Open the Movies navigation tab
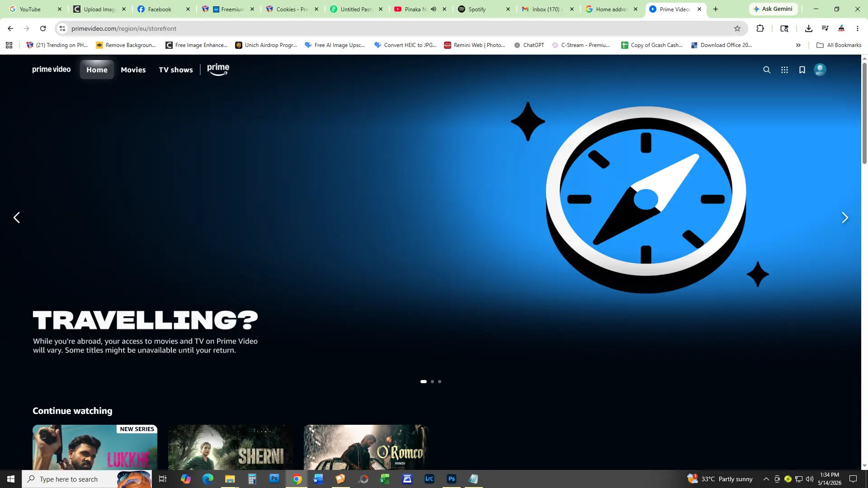The width and height of the screenshot is (868, 488). click(133, 70)
